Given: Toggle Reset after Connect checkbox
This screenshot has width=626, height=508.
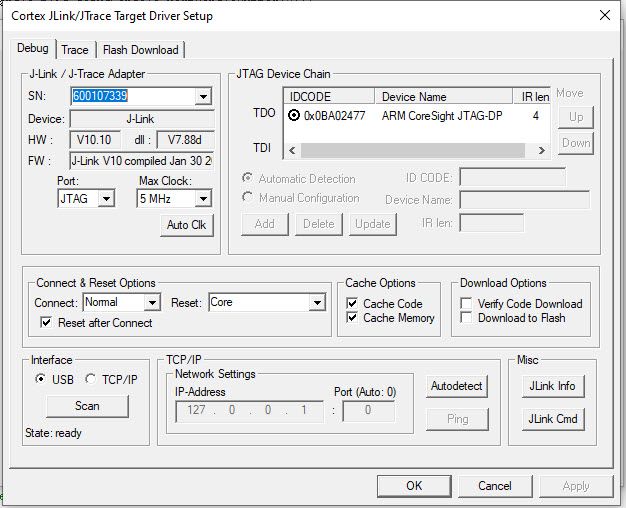Looking at the screenshot, I should (x=46, y=322).
